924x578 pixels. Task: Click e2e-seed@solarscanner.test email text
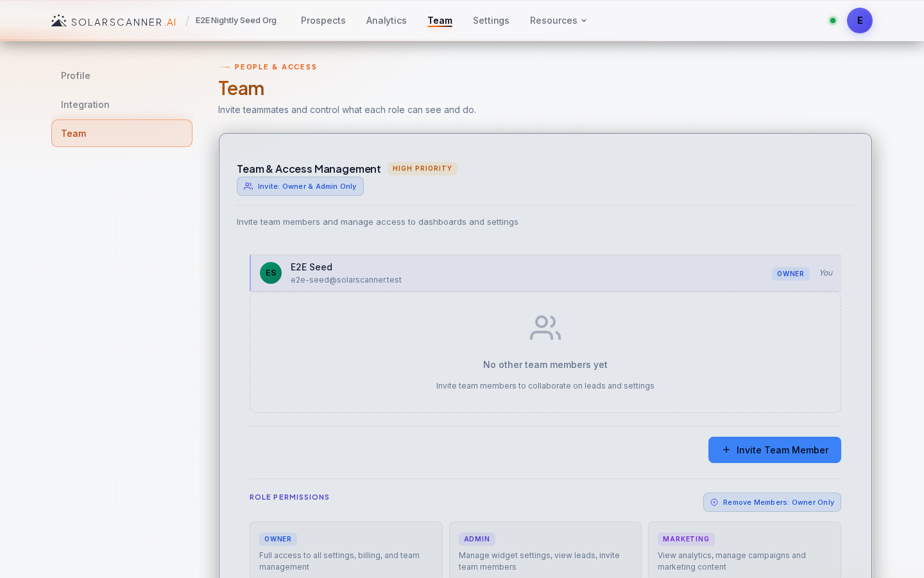346,280
